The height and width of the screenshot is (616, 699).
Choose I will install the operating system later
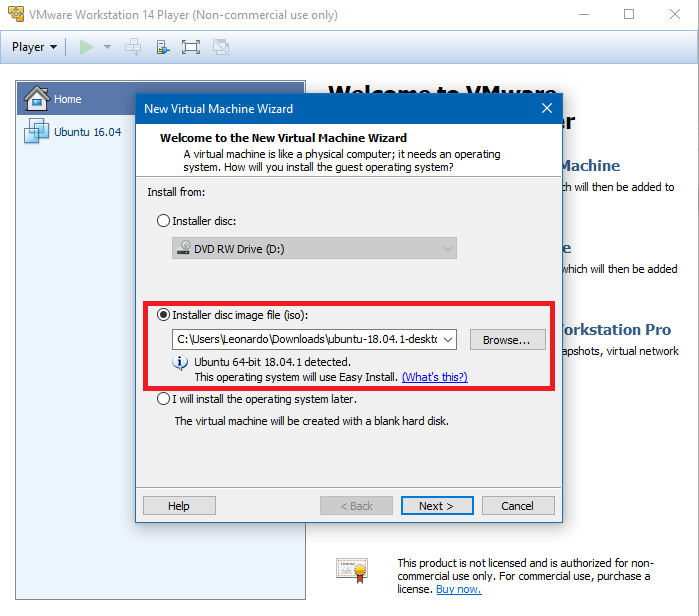click(163, 398)
